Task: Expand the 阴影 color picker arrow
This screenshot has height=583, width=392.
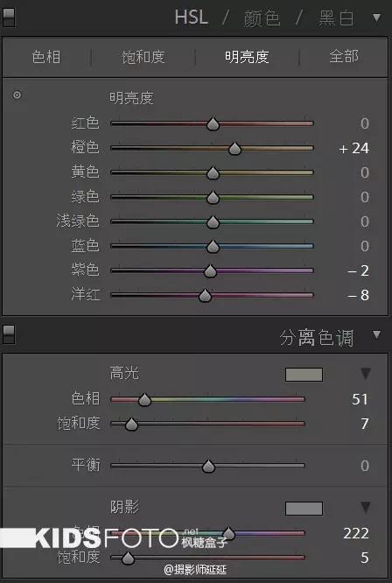Action: pos(366,508)
